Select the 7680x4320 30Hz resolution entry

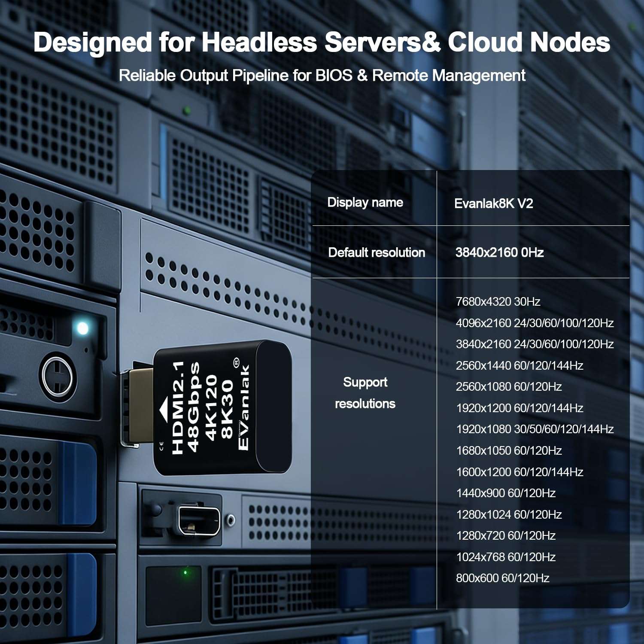coord(498,301)
